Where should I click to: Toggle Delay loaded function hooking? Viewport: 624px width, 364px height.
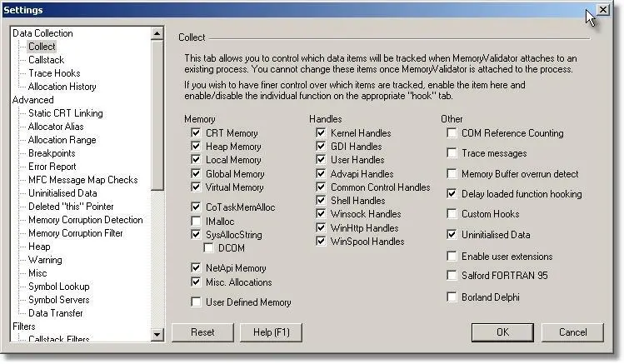[x=452, y=194]
